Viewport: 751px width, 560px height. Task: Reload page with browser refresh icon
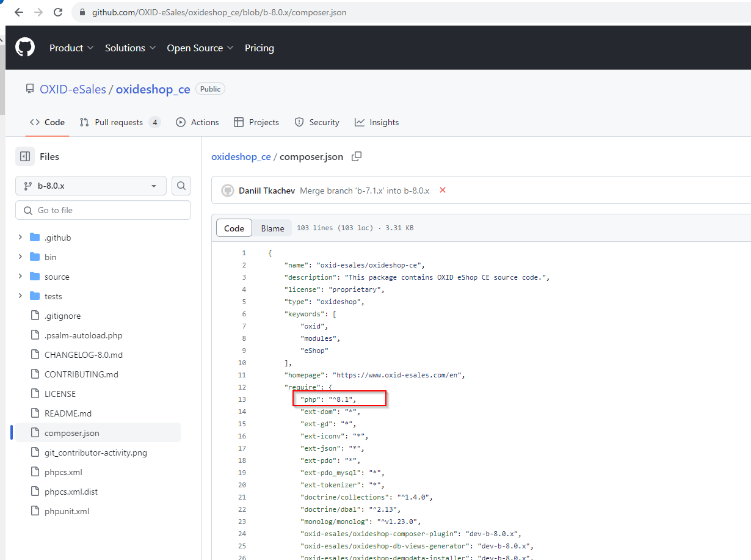point(58,12)
